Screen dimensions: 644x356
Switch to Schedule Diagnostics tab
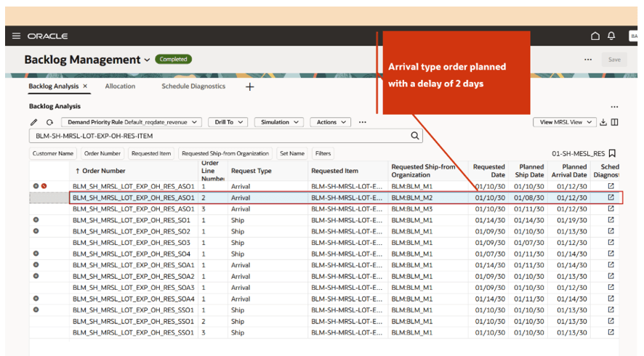[193, 86]
